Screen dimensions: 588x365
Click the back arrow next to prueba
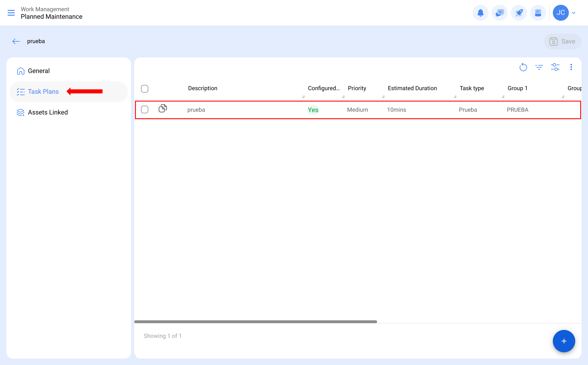coord(16,41)
